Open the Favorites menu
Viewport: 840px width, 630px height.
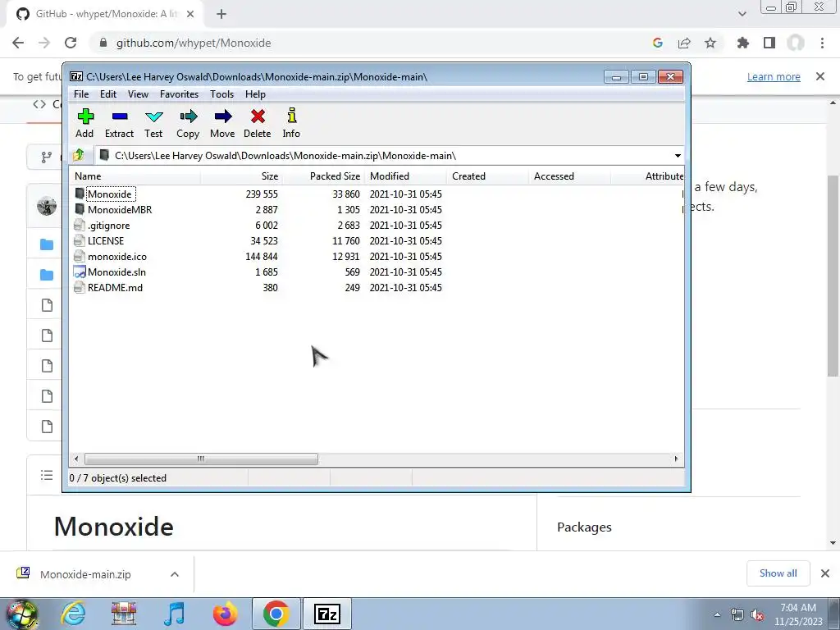(179, 94)
